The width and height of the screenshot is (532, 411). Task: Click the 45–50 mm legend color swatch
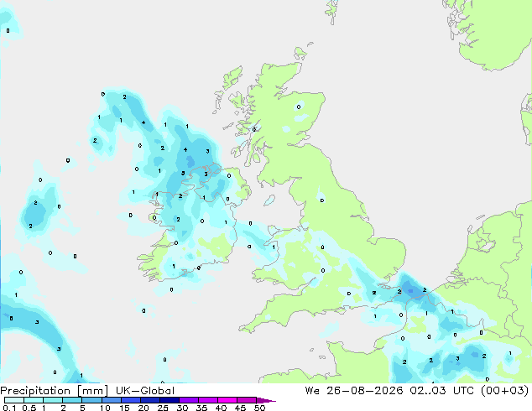[x=247, y=400]
